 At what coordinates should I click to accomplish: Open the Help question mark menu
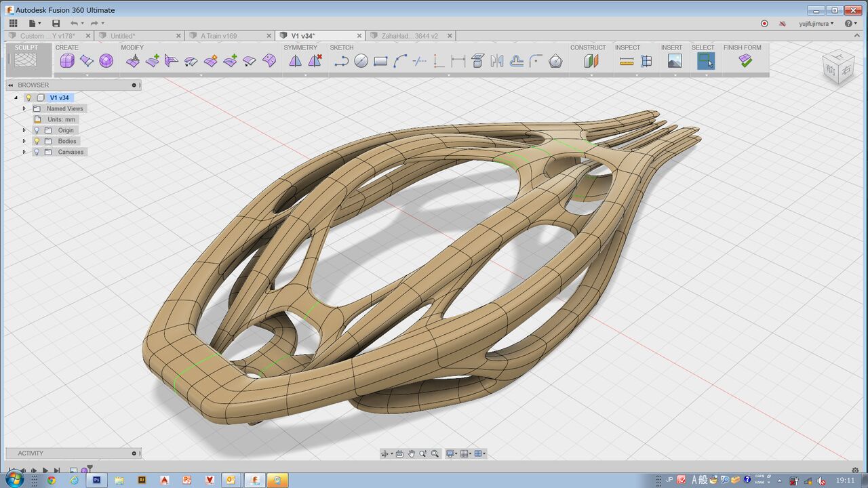pos(851,23)
